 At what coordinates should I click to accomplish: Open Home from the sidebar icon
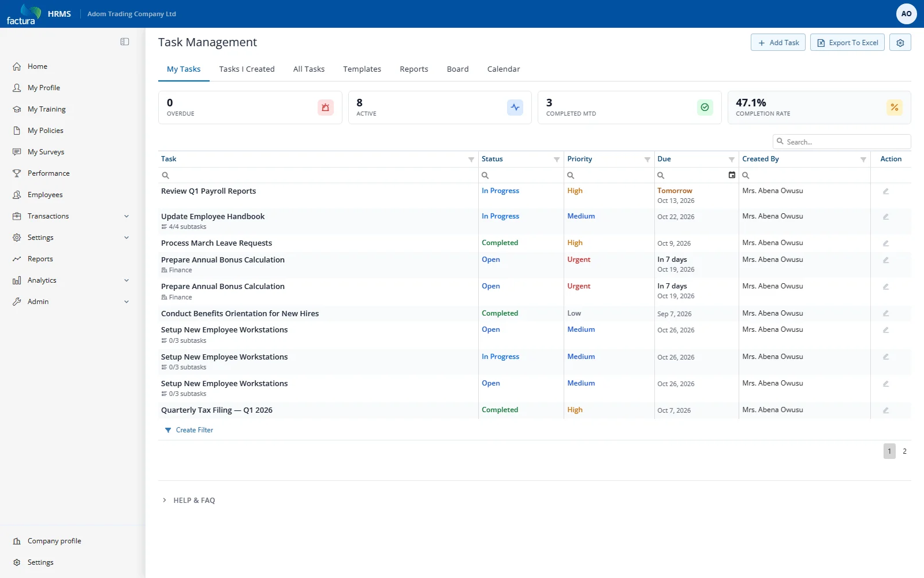coord(17,66)
